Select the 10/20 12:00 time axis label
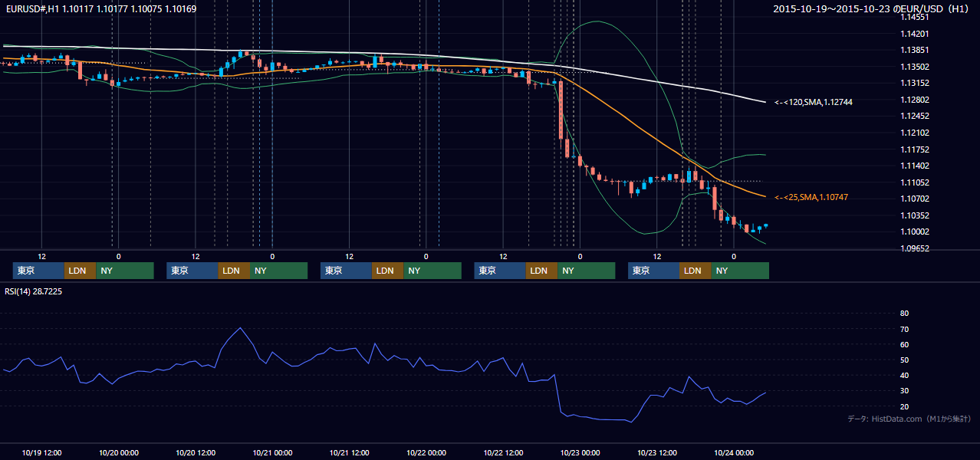The height and width of the screenshot is (460, 980). [196, 452]
